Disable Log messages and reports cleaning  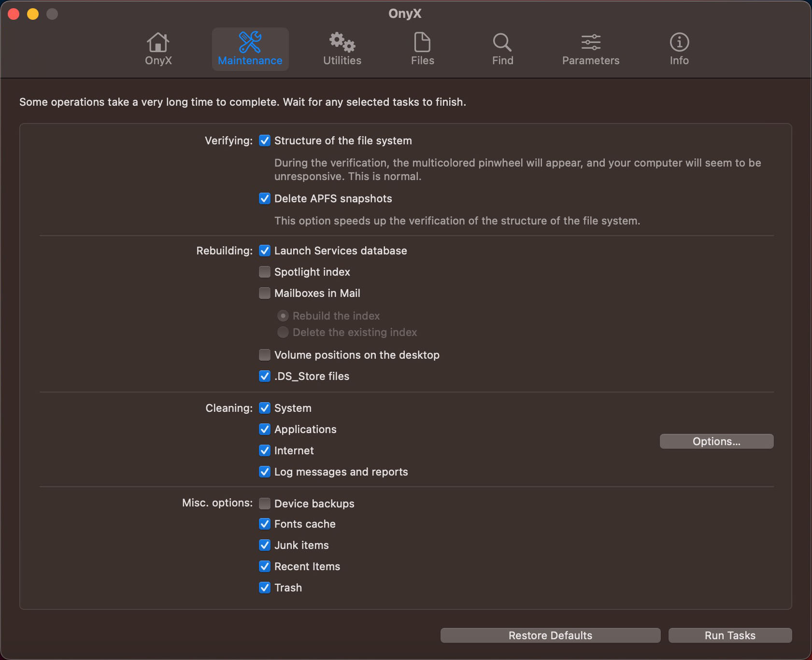[x=265, y=472]
